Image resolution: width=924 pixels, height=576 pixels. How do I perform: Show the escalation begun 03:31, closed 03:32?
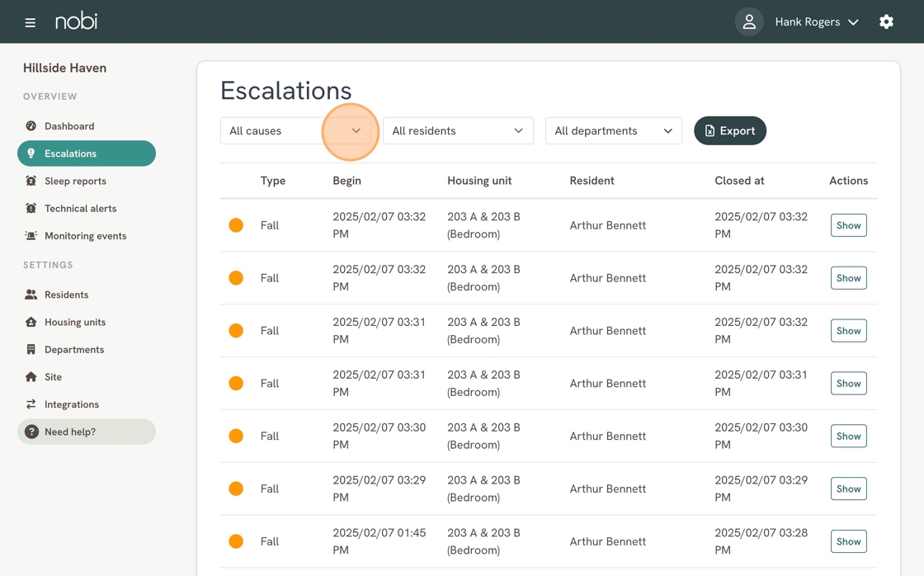849,331
